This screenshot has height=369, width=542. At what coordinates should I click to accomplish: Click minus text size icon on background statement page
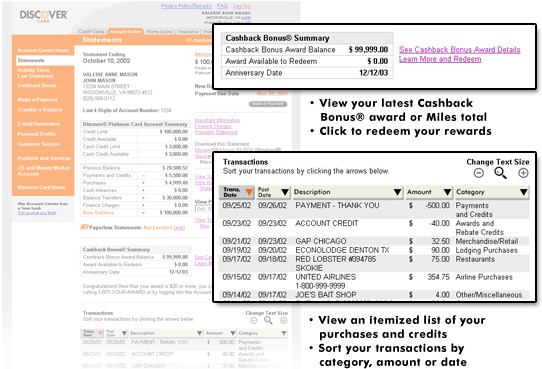click(254, 321)
